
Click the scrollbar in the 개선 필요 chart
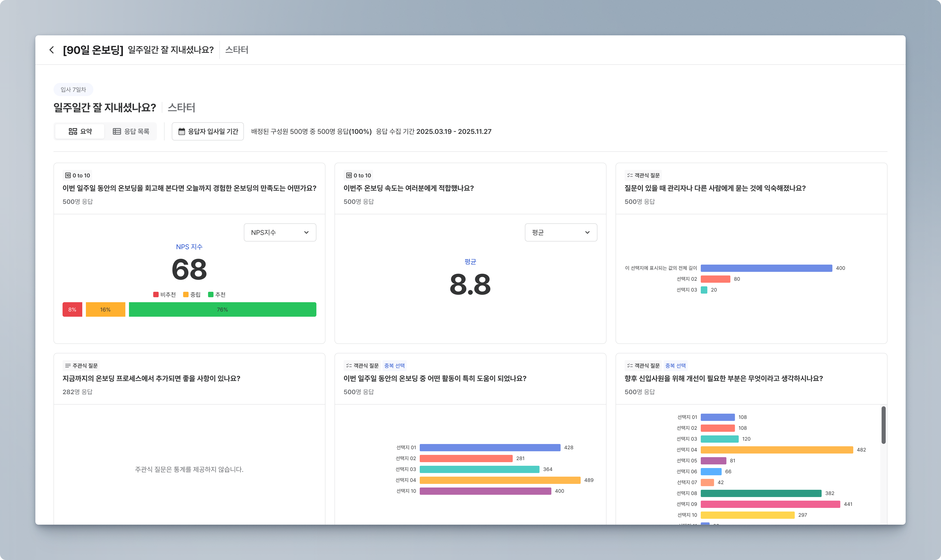tap(883, 425)
